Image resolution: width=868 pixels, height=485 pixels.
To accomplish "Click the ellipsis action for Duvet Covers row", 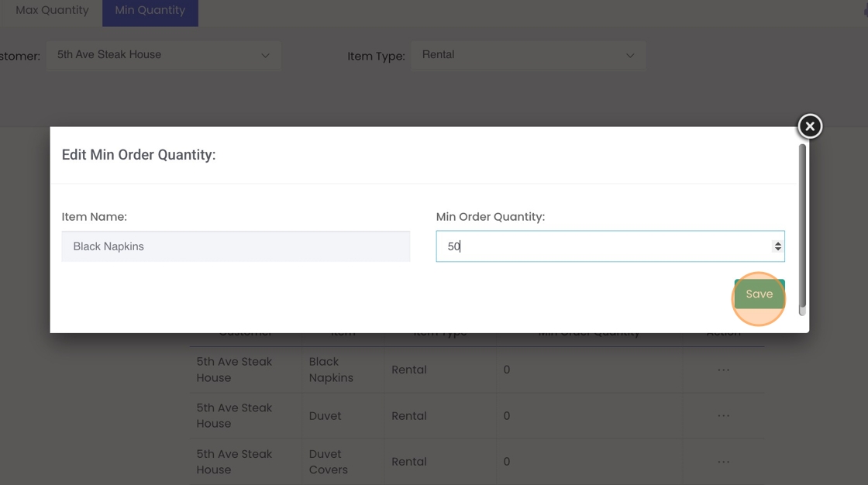I will [723, 462].
